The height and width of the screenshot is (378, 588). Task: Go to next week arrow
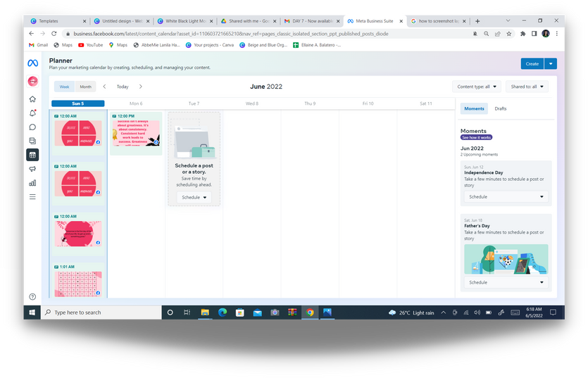[141, 87]
